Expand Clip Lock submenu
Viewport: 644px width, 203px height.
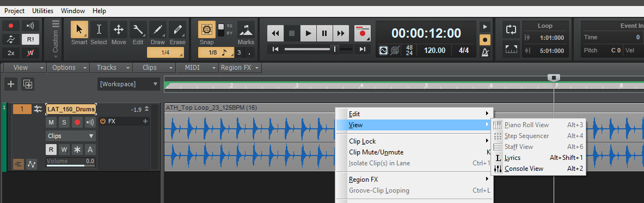(414, 141)
